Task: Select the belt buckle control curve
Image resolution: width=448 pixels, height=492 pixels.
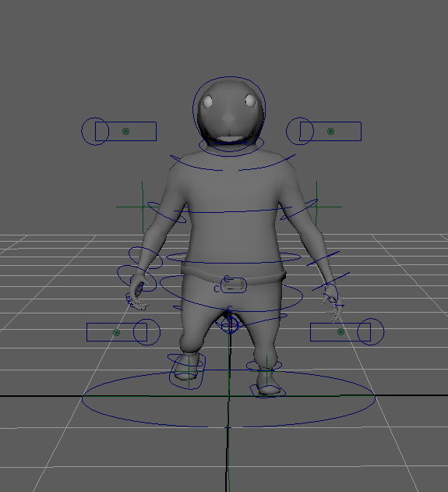Action: 234,285
